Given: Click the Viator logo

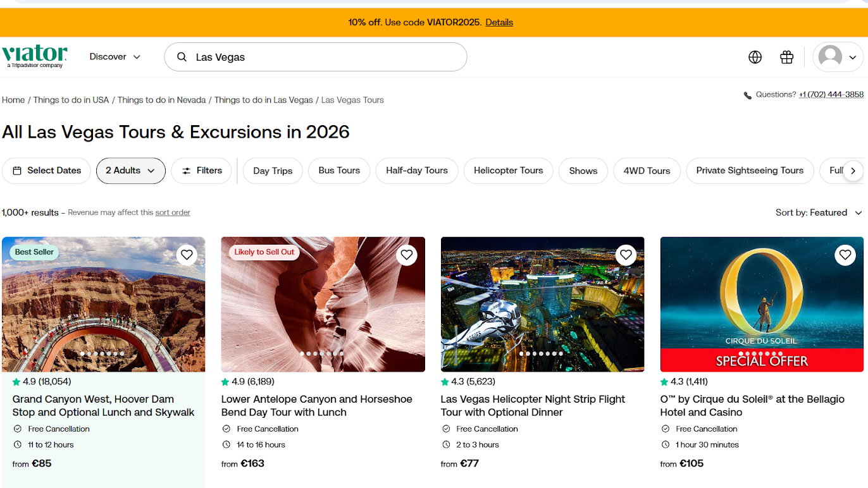Looking at the screenshot, I should pos(35,56).
